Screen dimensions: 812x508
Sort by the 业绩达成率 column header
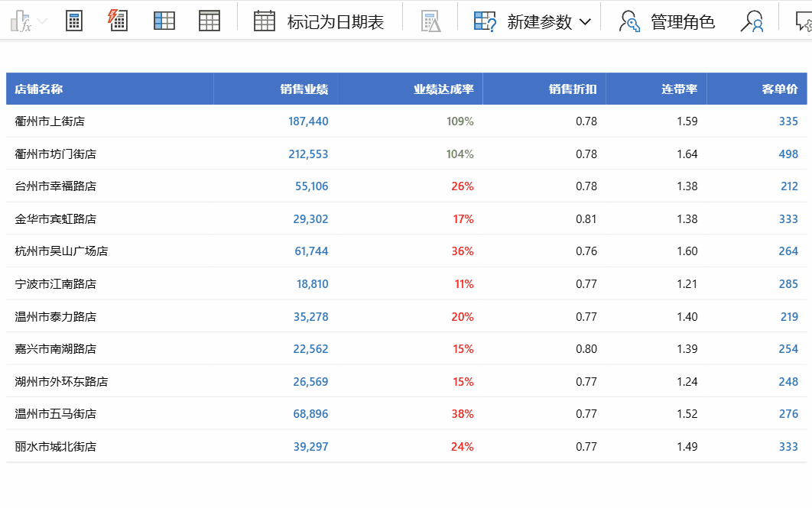[x=443, y=89]
